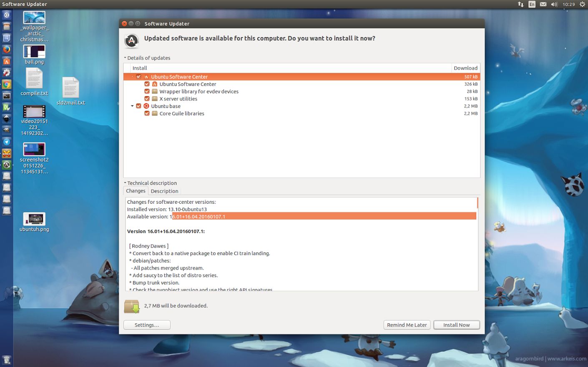Collapse the Ubuntu base group arrow

click(132, 106)
